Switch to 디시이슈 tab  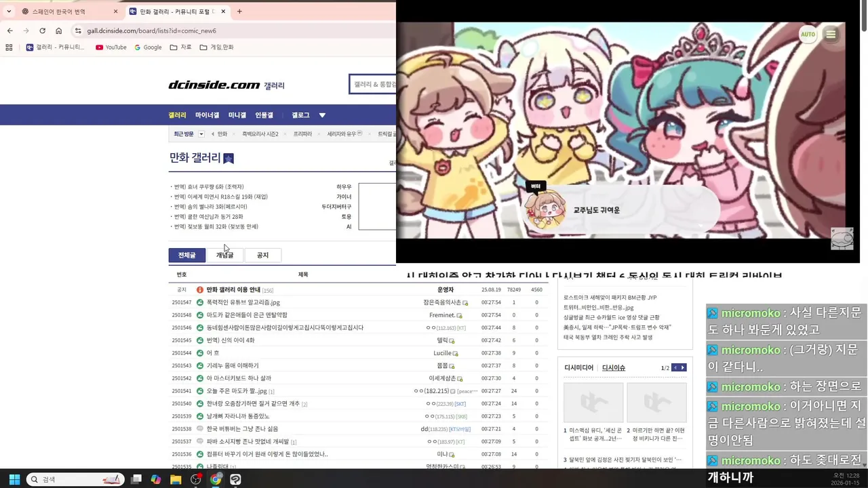click(614, 367)
